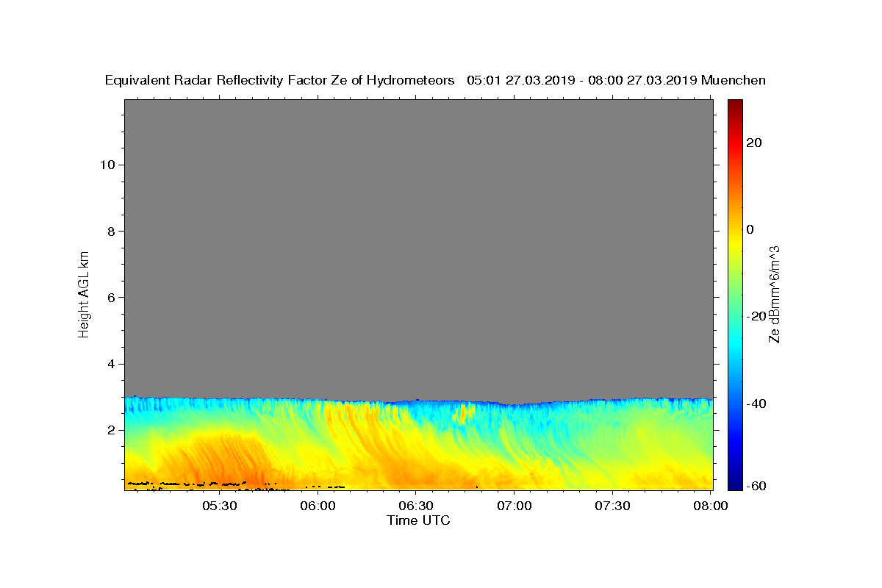
Task: Click the 06:30 time tick label
Action: pos(417,506)
